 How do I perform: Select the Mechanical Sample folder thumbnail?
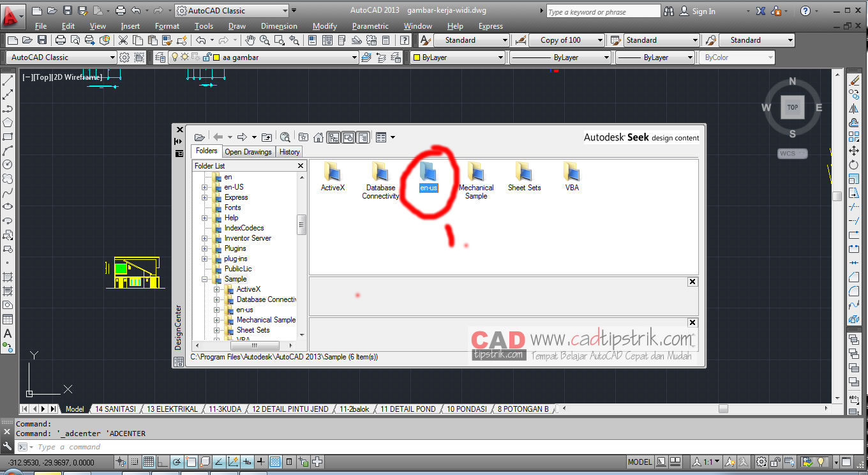pos(476,181)
